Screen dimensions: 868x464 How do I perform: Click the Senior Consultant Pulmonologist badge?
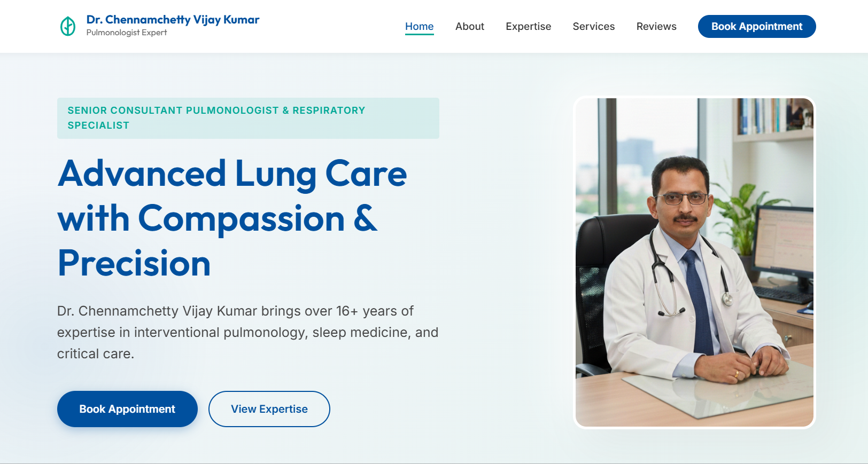247,118
